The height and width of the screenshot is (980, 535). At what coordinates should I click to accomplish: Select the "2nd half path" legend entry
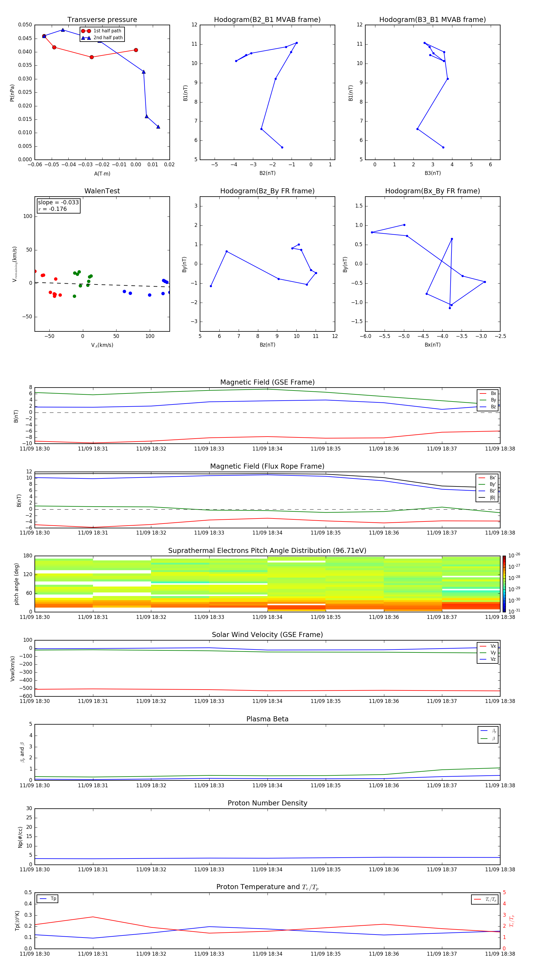point(102,38)
